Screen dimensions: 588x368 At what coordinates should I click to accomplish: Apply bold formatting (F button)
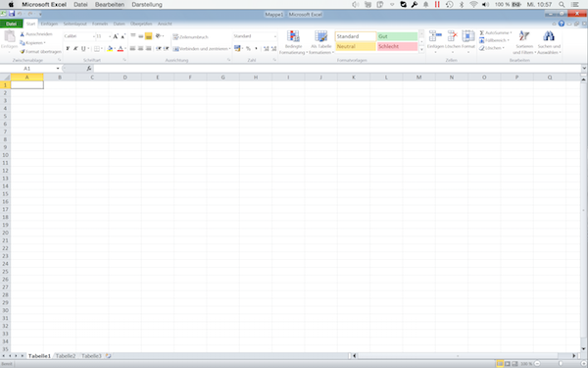coord(68,48)
